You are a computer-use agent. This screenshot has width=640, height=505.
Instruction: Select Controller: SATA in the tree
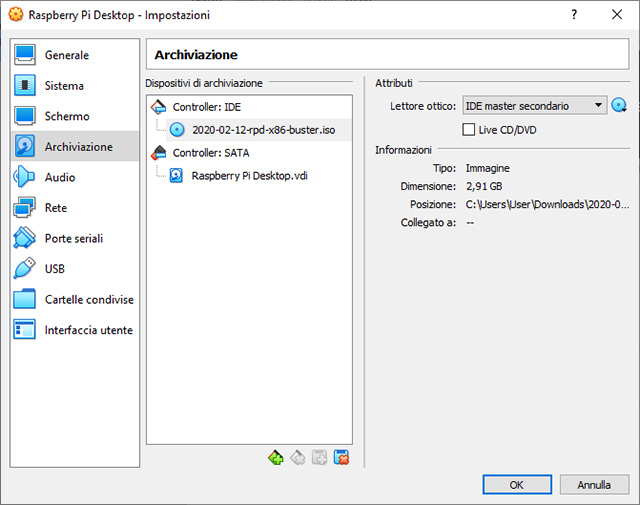tap(210, 153)
